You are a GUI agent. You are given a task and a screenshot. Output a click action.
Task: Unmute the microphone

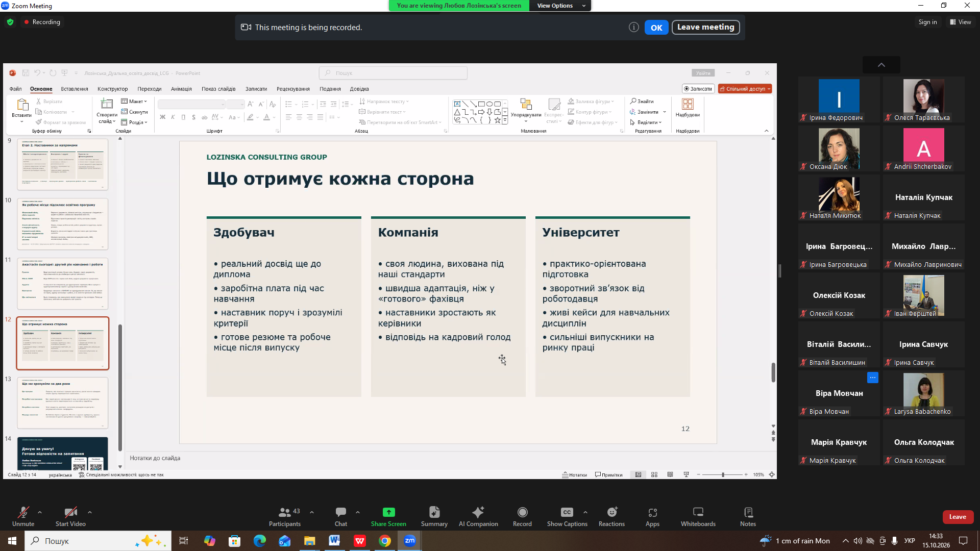[x=23, y=516]
